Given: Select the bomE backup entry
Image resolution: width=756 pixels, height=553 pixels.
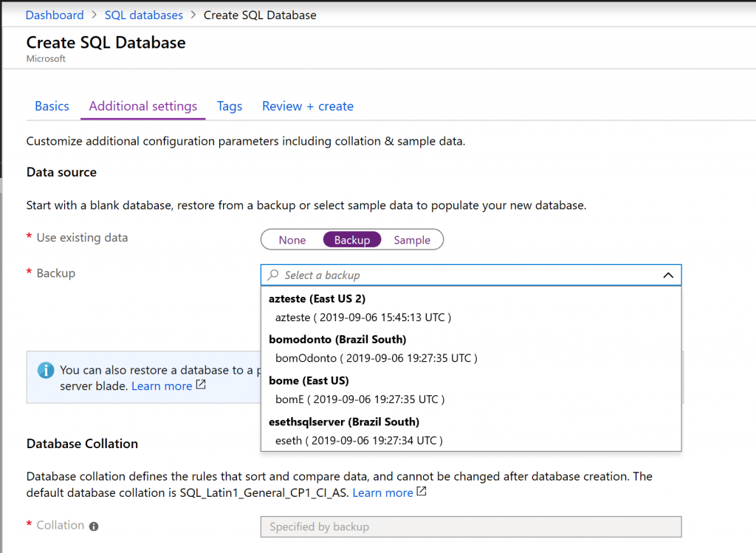Looking at the screenshot, I should (x=360, y=399).
